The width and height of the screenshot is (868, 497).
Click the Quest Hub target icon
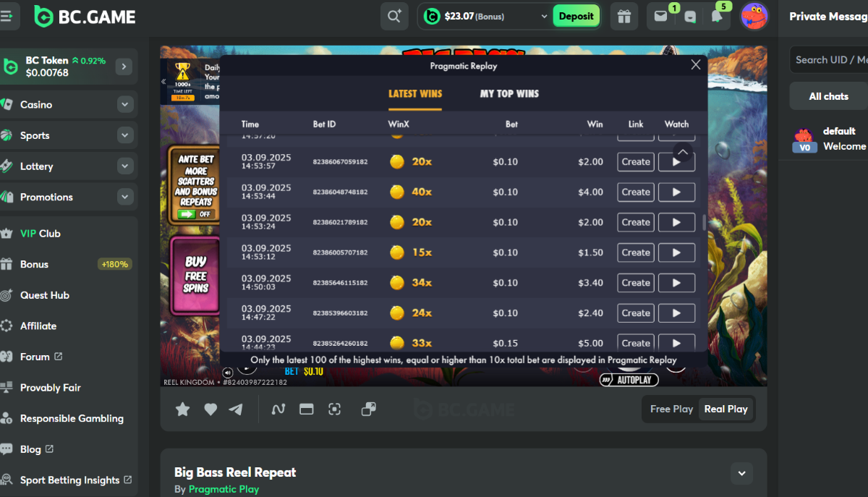[7, 295]
